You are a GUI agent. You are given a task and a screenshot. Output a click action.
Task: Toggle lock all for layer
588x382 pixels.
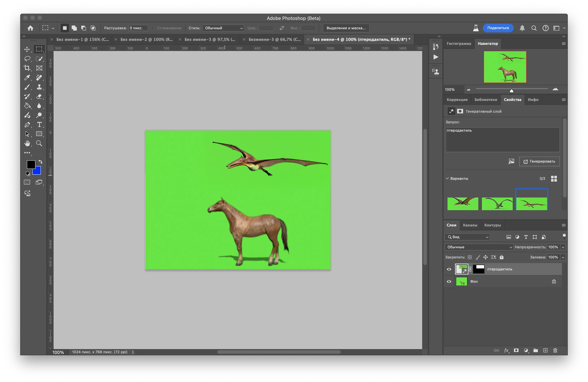coord(501,257)
